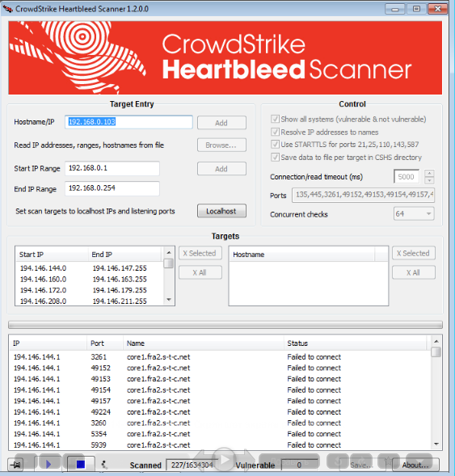This screenshot has height=476, width=455.
Task: Click the CrowdStrike title bar icon
Action: tap(7, 9)
